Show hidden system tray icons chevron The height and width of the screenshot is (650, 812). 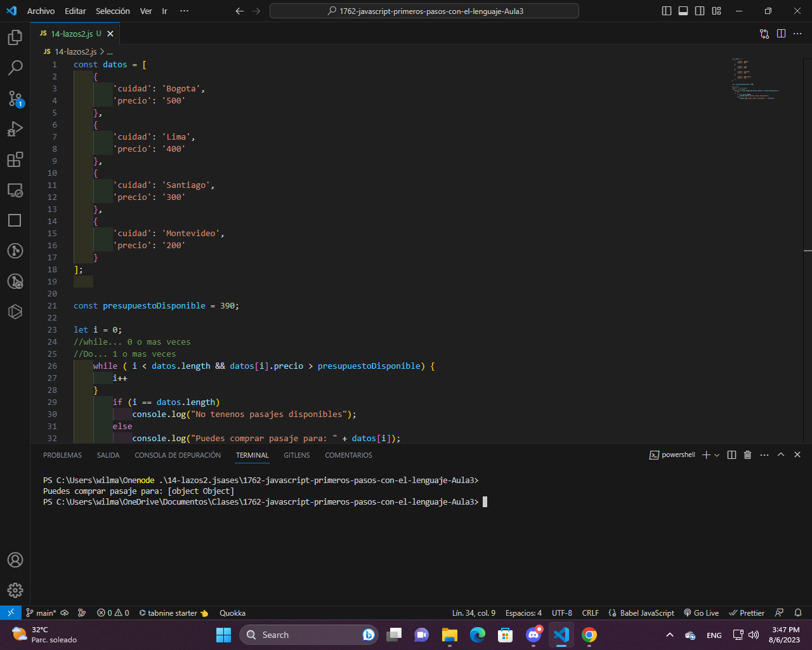669,635
